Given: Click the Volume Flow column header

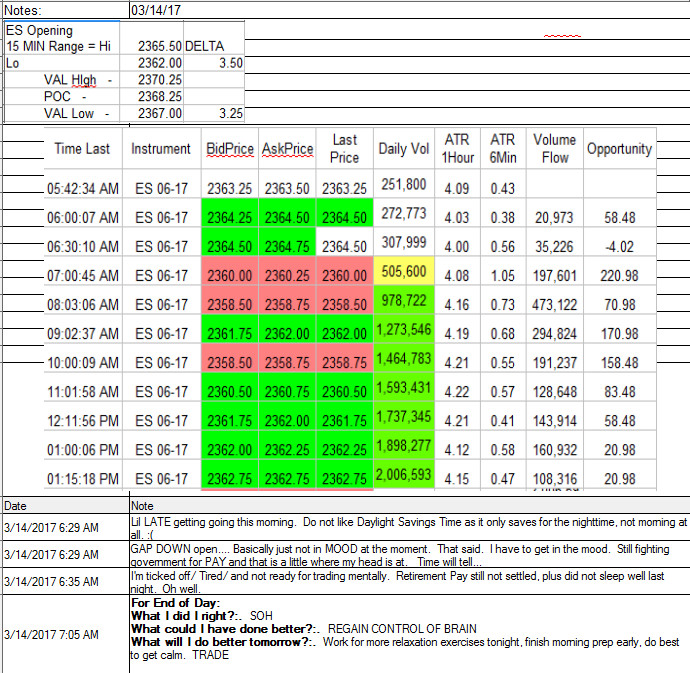Looking at the screenshot, I should coord(555,149).
